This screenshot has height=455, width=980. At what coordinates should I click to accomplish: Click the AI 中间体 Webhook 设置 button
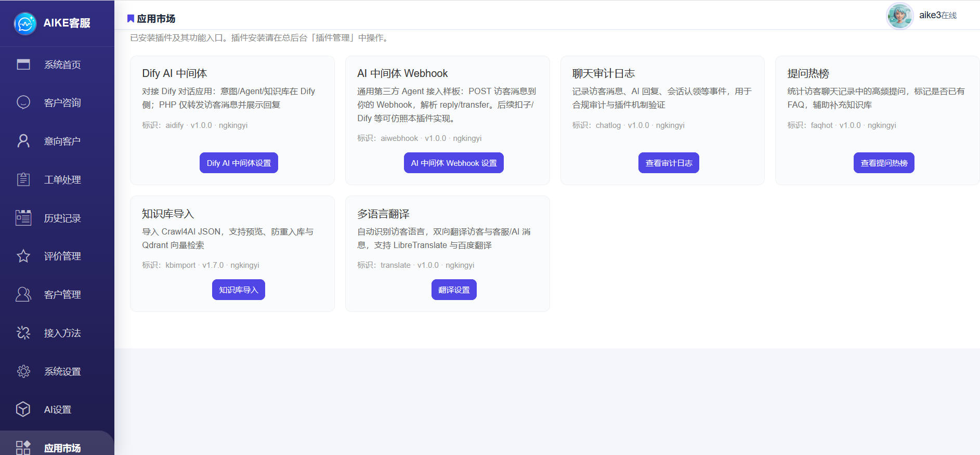coord(454,163)
